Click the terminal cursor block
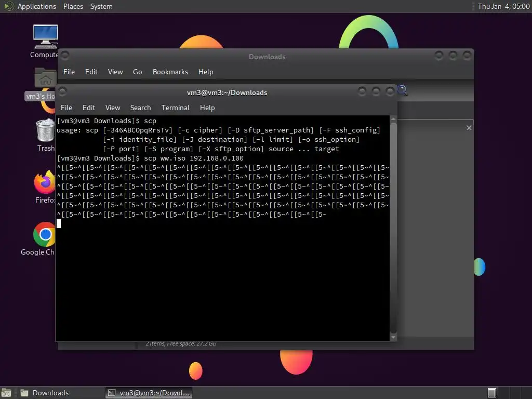The width and height of the screenshot is (532, 399). click(59, 223)
